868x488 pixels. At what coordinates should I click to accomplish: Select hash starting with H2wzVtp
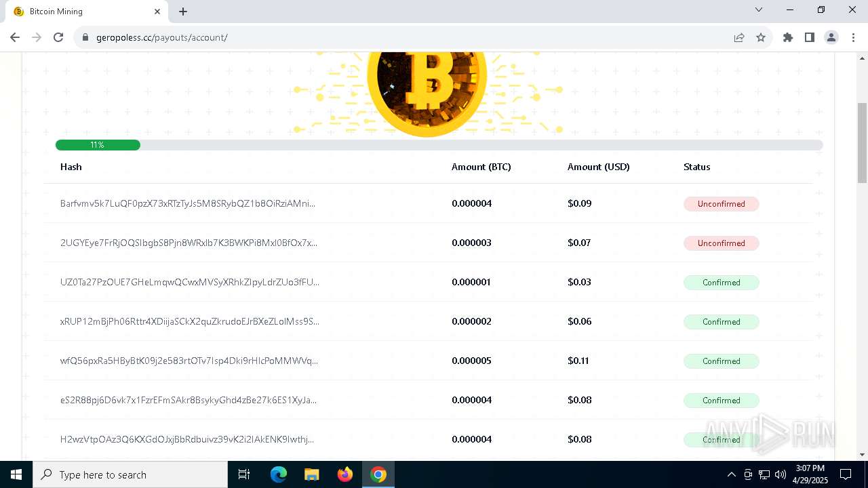(187, 439)
